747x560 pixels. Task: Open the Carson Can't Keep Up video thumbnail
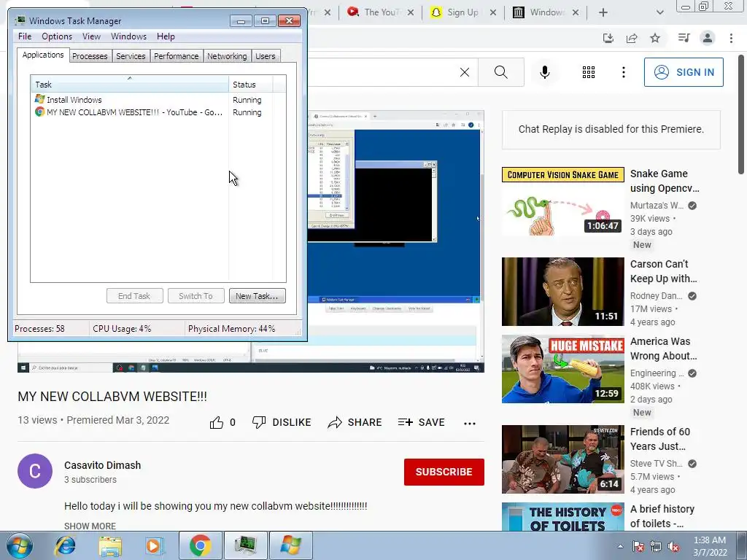(562, 292)
